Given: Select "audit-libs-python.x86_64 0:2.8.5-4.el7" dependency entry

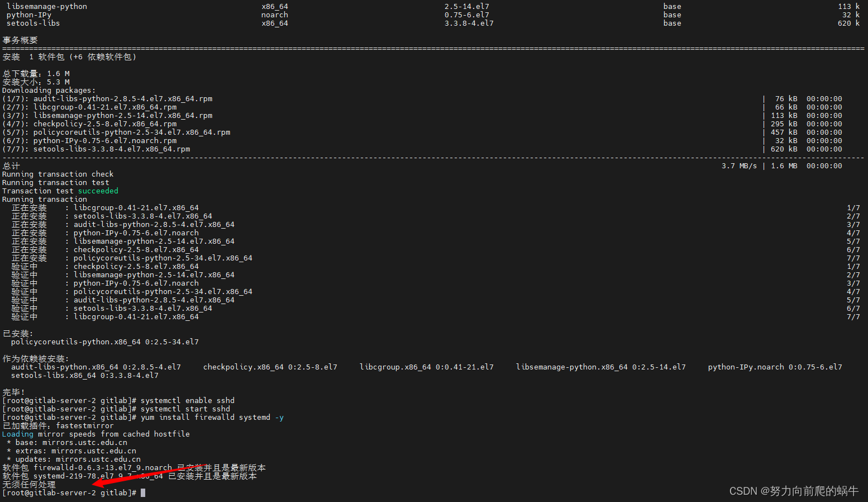Looking at the screenshot, I should 96,367.
